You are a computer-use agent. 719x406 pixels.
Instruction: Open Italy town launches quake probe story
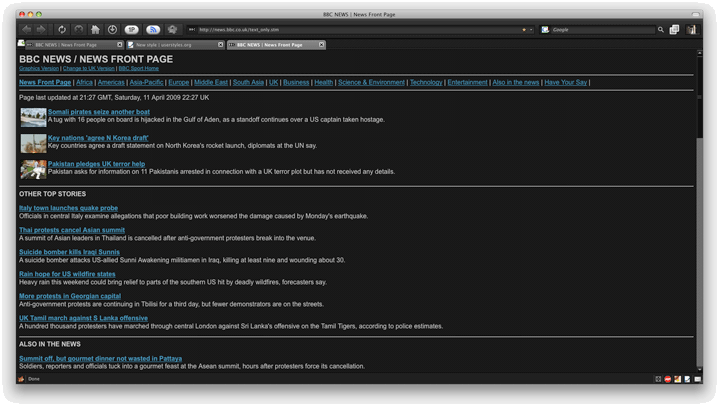point(68,208)
